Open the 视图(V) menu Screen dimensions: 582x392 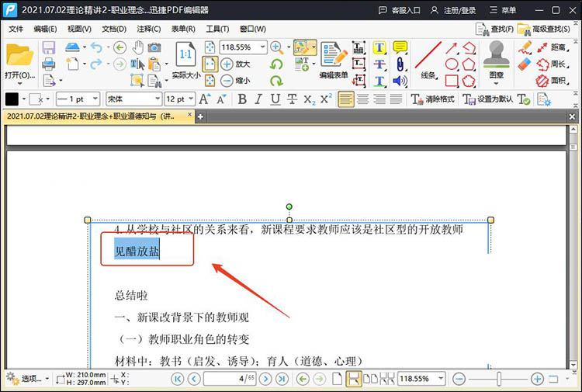[x=79, y=29]
